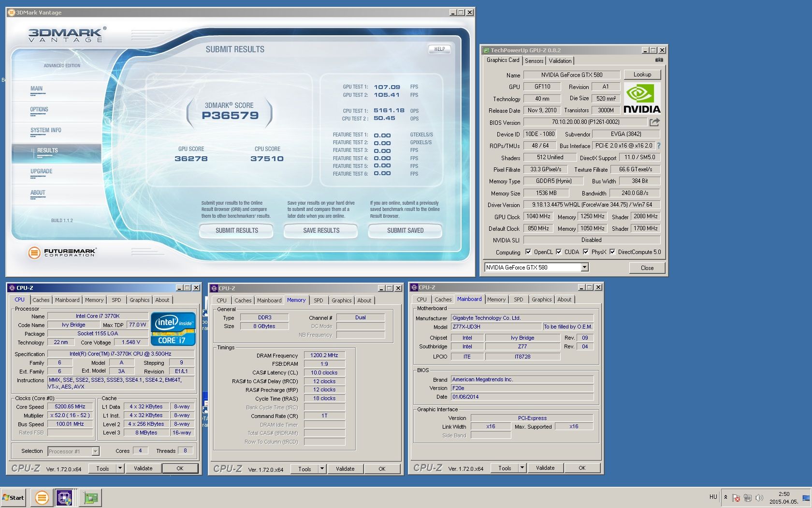Viewport: 812px width, 508px height.
Task: Go to Options in the 3DMark sidebar
Action: click(39, 109)
